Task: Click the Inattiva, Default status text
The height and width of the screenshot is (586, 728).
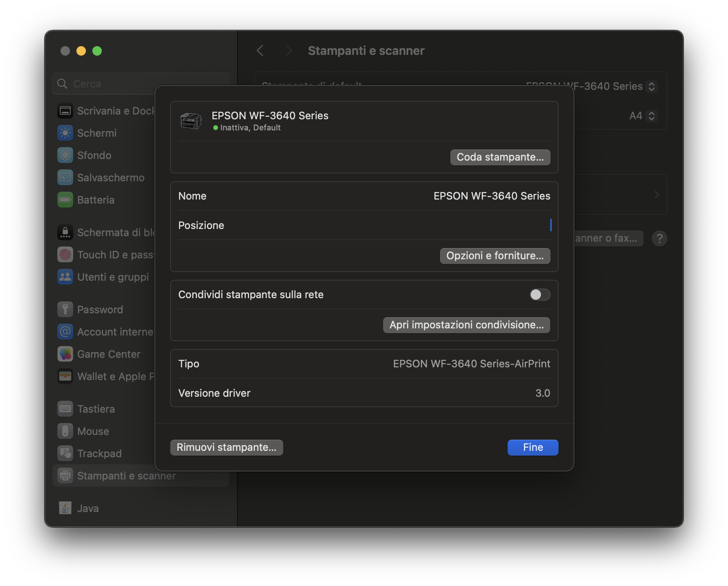Action: pyautogui.click(x=251, y=128)
